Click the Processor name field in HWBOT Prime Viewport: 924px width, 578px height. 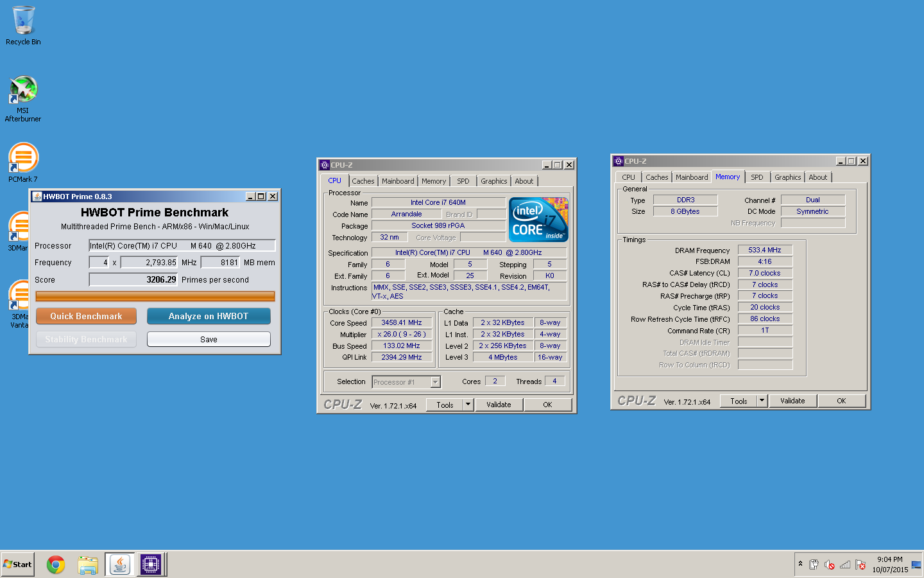tap(182, 245)
